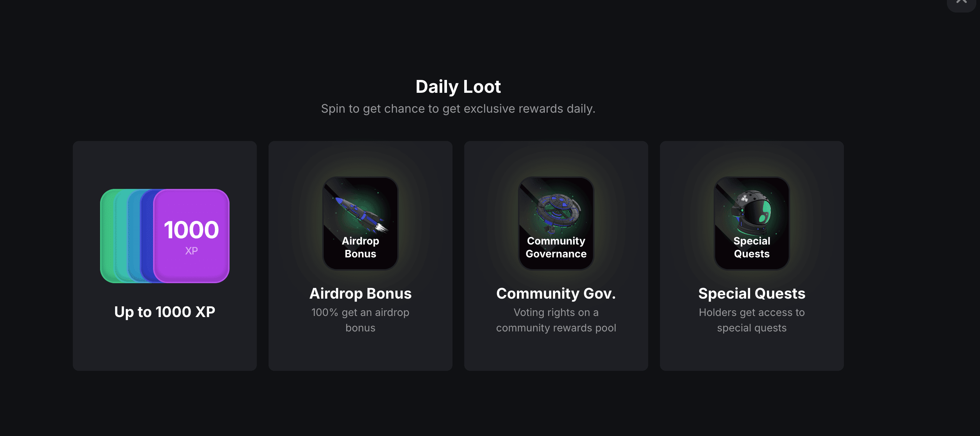Click the teal card in the XP stack

(121, 236)
